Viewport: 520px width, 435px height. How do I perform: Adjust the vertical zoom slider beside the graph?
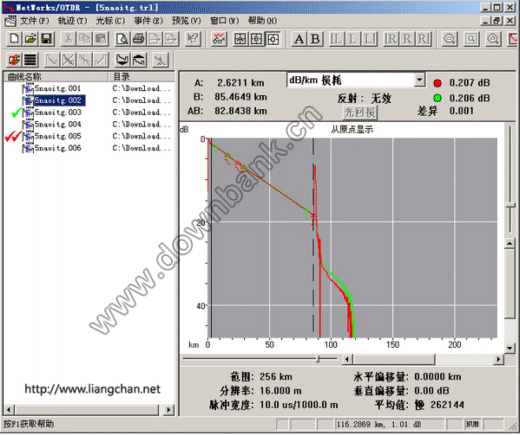click(x=510, y=206)
